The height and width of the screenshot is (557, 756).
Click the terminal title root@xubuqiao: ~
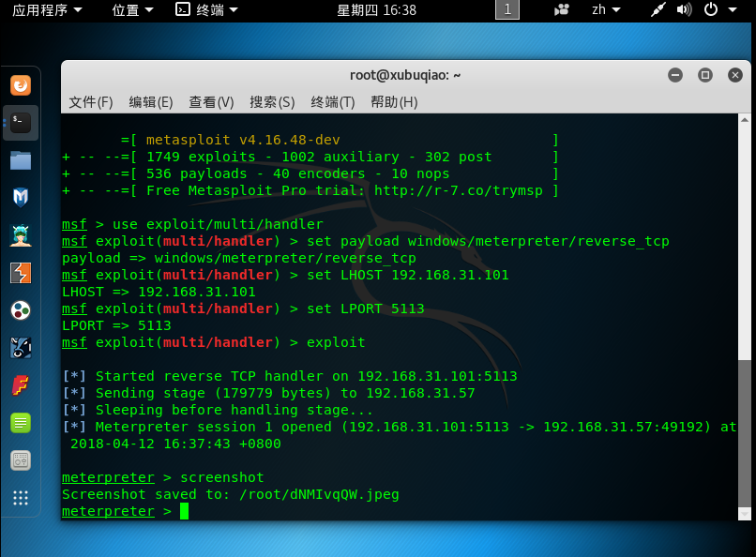coord(405,76)
